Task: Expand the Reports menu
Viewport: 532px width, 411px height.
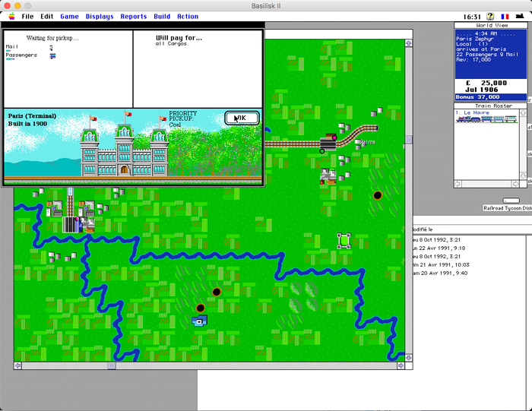Action: [134, 16]
